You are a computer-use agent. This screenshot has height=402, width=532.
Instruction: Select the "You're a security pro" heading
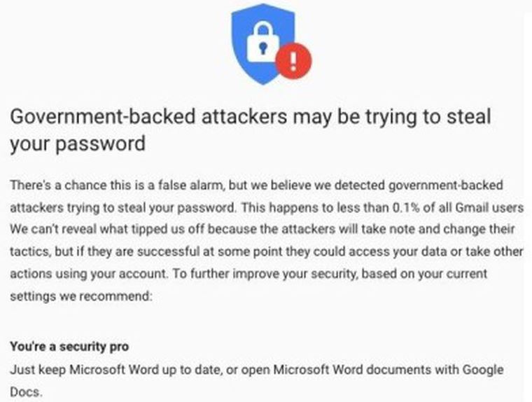tap(69, 347)
